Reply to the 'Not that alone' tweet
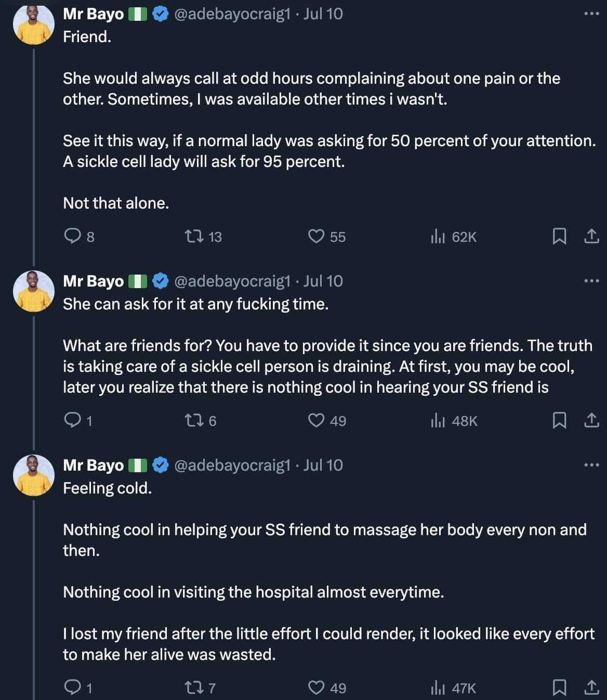607x700 pixels. [x=72, y=237]
